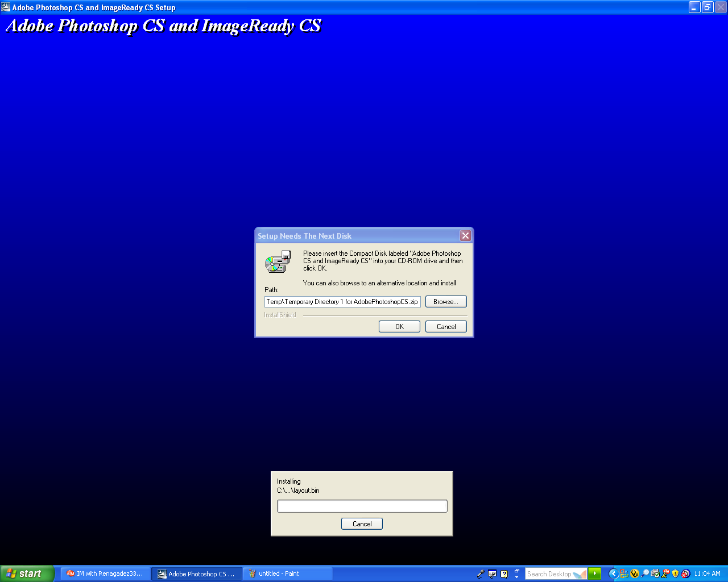Switch to untitled - Paint taskbar window

(288, 573)
